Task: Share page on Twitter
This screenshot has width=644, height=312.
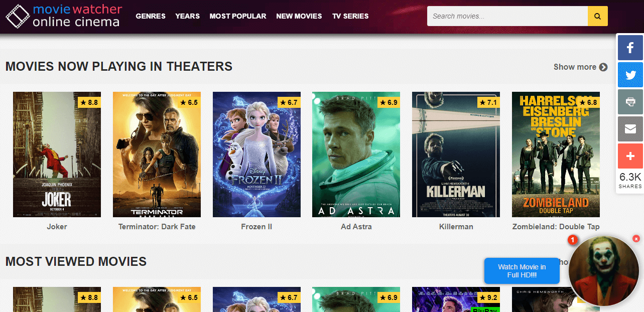Action: [630, 75]
